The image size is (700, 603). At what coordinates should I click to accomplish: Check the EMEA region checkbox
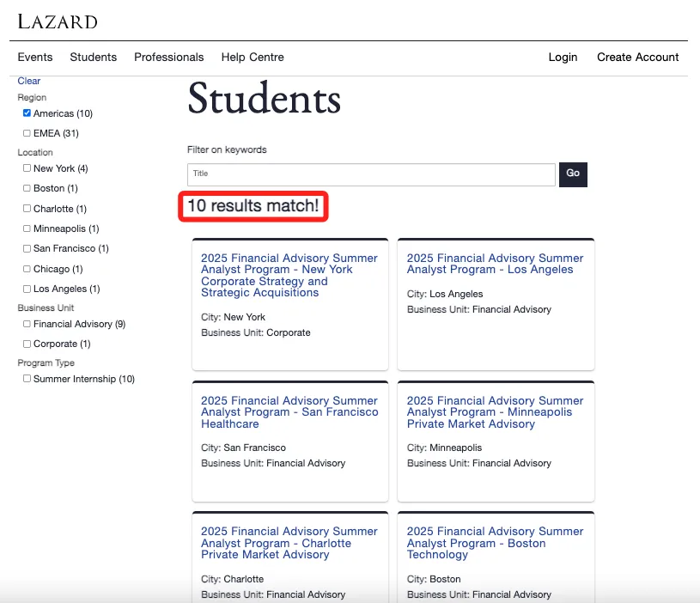point(27,133)
